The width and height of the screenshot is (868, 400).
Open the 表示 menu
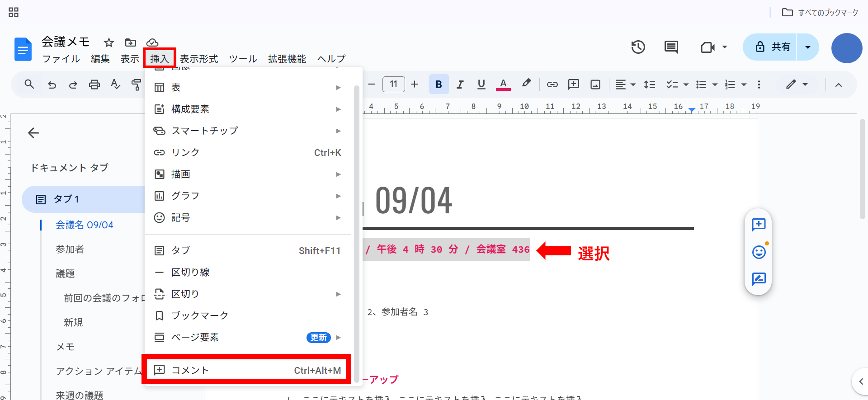(130, 59)
